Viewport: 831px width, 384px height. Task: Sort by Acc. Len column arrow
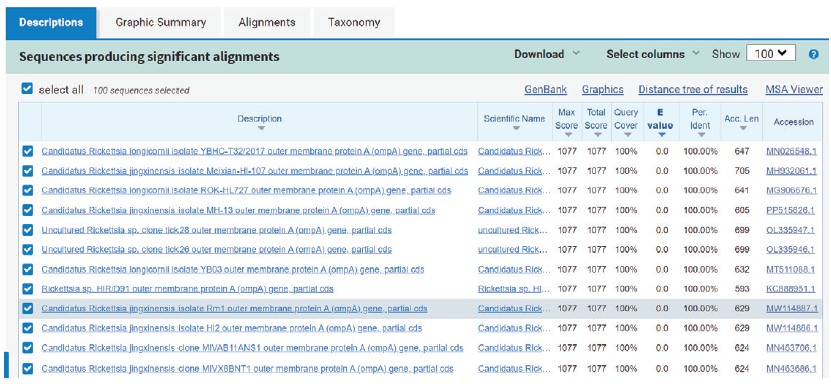point(741,129)
